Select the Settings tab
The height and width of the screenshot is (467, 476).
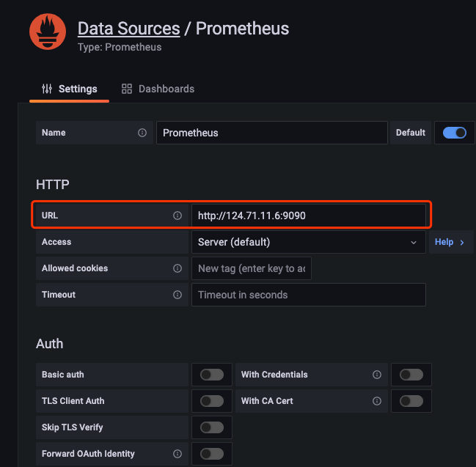click(x=70, y=89)
